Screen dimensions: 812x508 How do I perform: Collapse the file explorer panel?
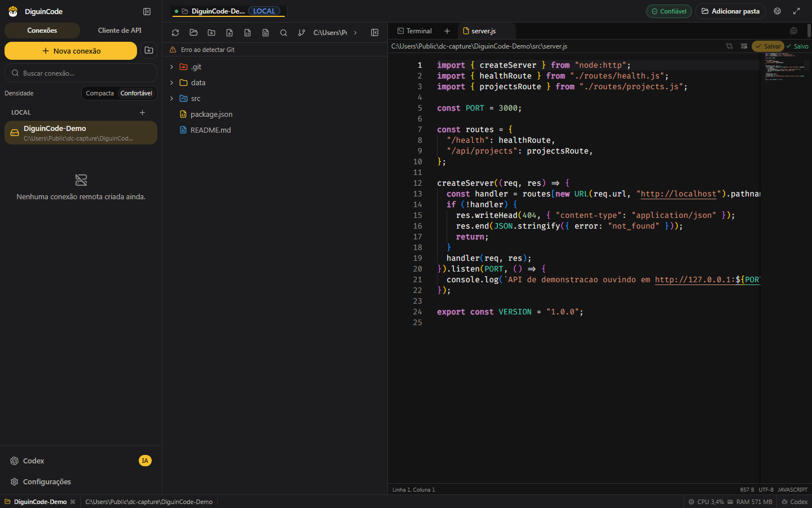[374, 33]
